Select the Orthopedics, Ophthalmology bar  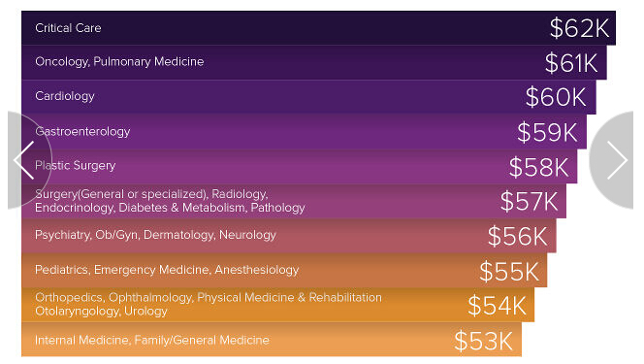point(277,305)
